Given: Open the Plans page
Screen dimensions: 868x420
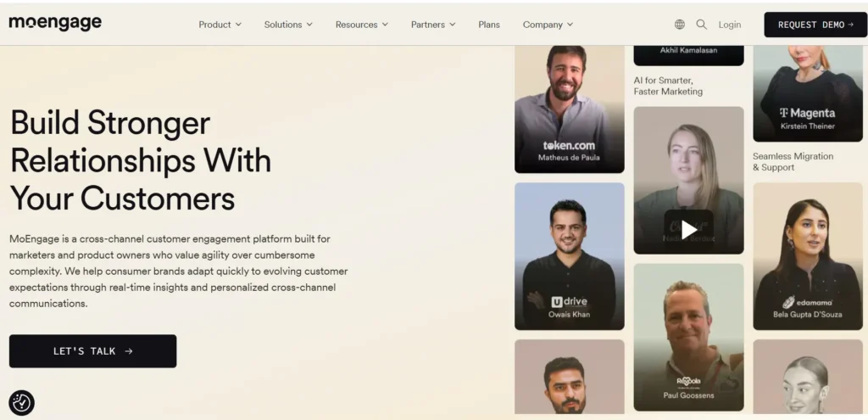Looking at the screenshot, I should 489,25.
